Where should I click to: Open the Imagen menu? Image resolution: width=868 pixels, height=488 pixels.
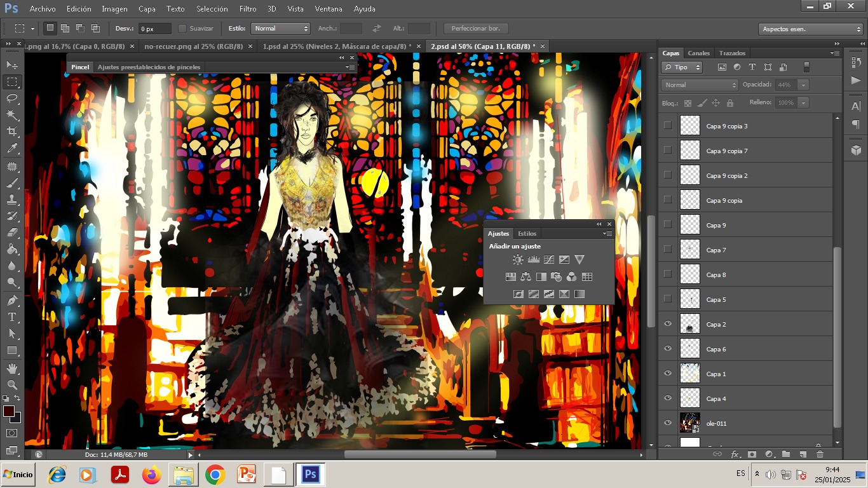tap(114, 9)
